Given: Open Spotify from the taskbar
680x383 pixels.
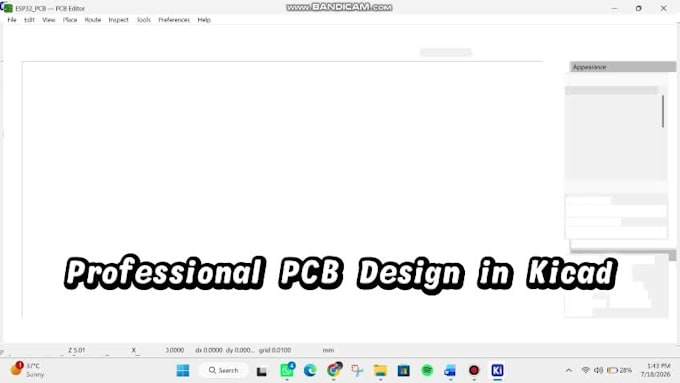Looking at the screenshot, I should [x=427, y=370].
